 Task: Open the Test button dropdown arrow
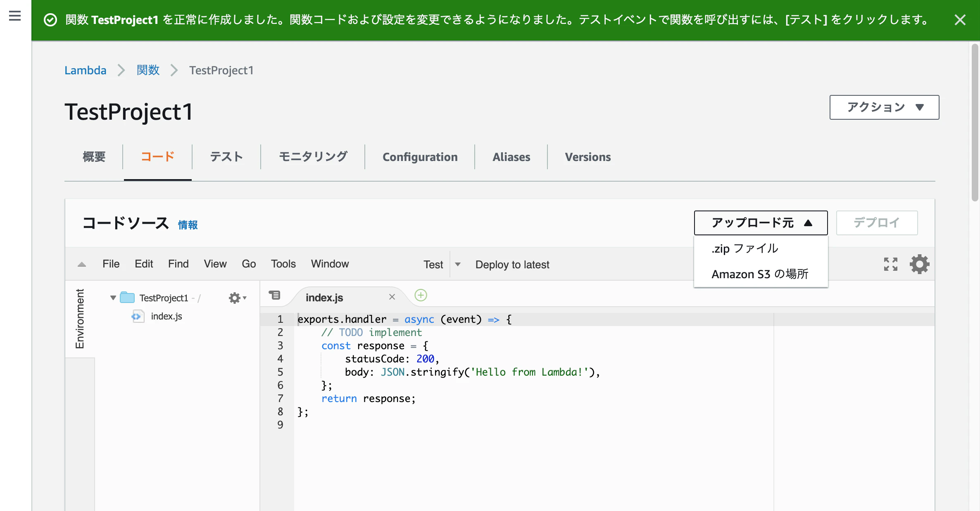457,264
